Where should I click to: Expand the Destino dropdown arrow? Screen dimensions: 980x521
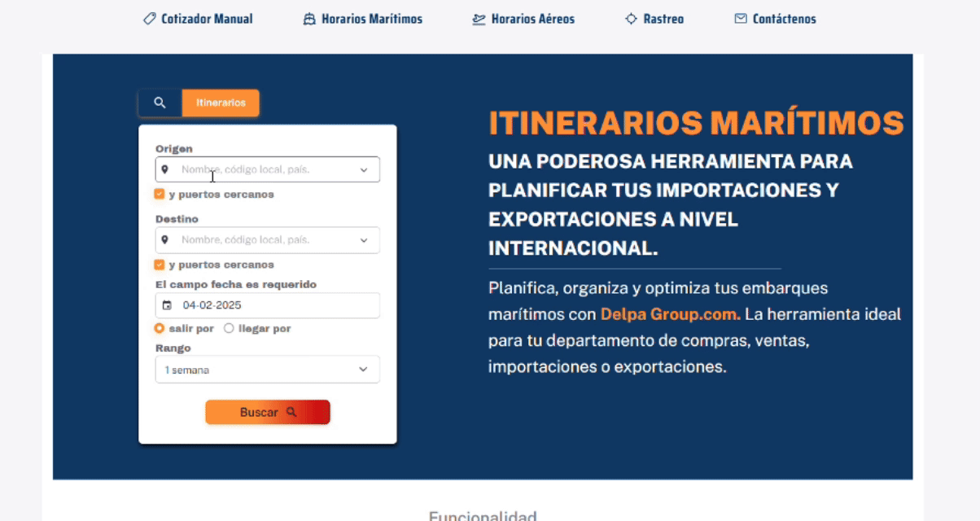click(x=364, y=241)
